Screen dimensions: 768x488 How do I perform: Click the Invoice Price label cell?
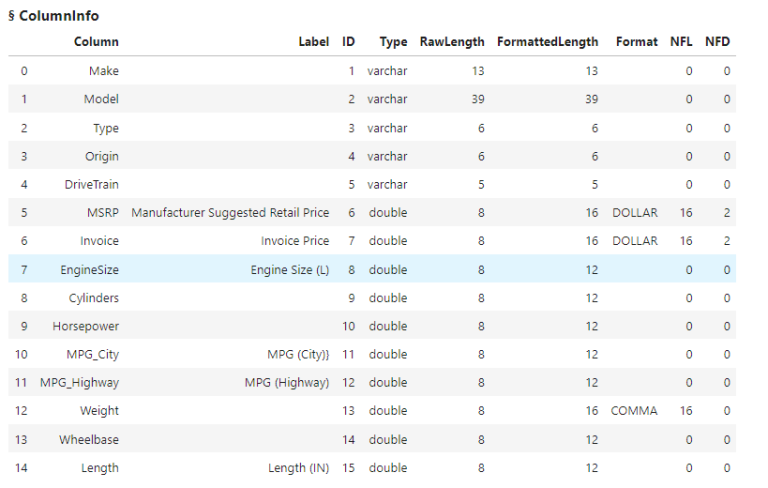coord(295,241)
